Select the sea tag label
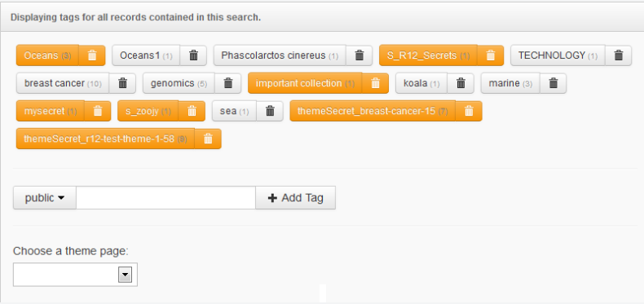The image size is (644, 304). (x=234, y=111)
